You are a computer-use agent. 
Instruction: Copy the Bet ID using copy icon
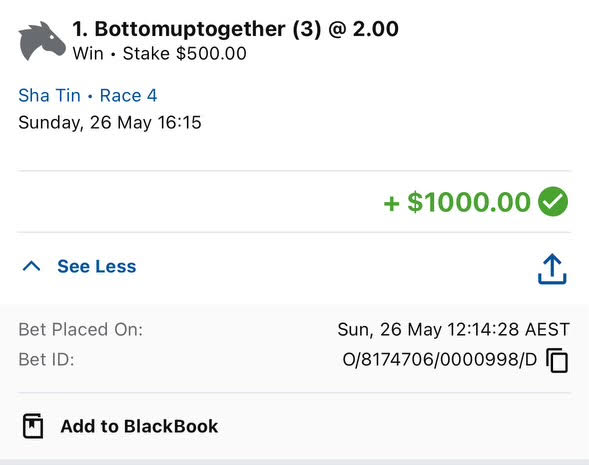pyautogui.click(x=557, y=360)
